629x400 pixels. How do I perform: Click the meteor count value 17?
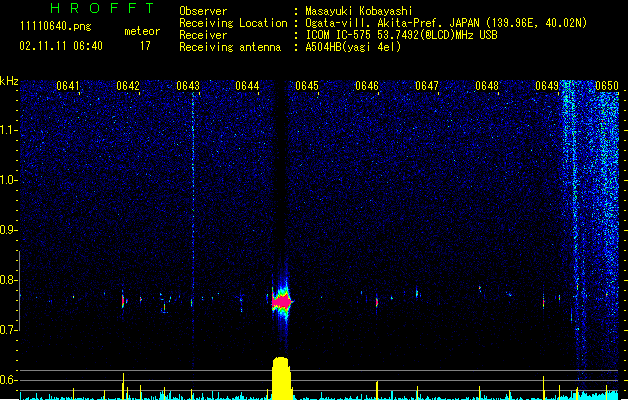coord(145,46)
